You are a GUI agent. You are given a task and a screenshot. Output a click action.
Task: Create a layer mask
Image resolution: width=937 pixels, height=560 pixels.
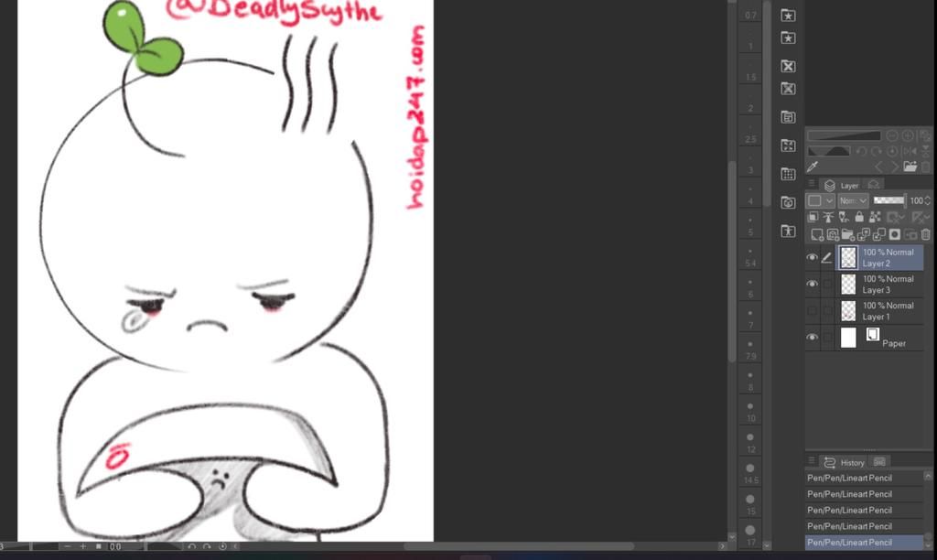coord(895,234)
